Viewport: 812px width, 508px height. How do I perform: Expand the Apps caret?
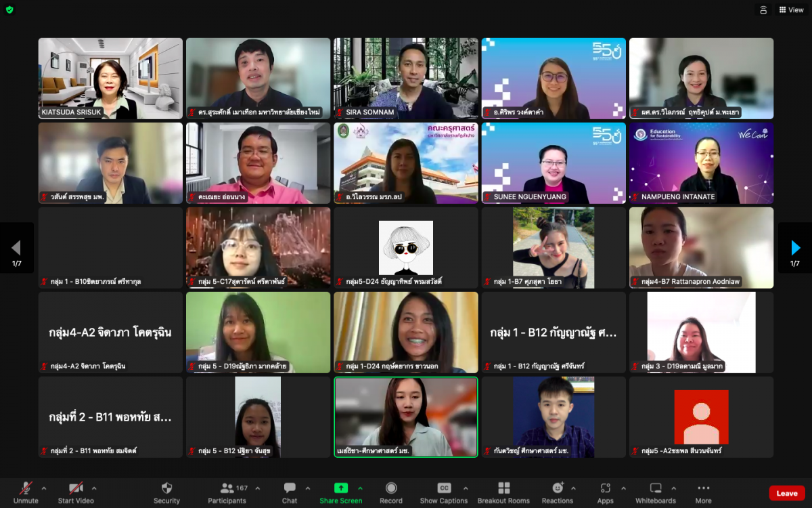coord(624,488)
